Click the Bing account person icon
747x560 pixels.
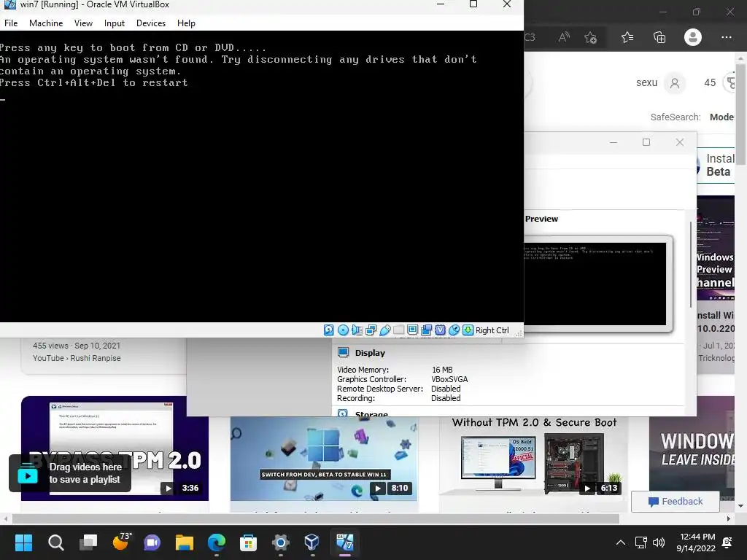[x=675, y=83]
